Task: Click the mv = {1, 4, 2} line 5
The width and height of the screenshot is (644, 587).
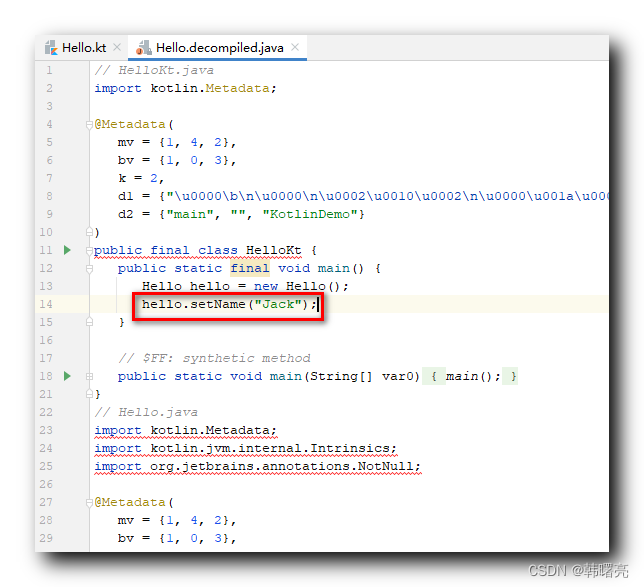Action: coord(177,143)
